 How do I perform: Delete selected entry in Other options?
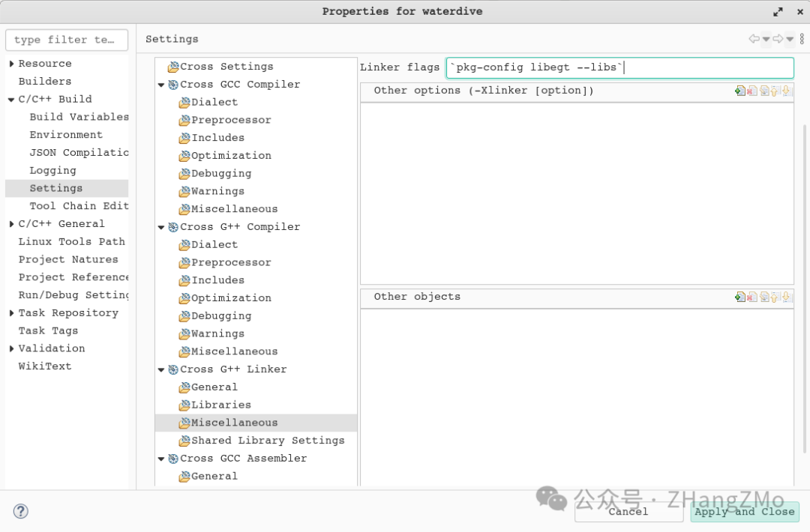[x=751, y=91]
